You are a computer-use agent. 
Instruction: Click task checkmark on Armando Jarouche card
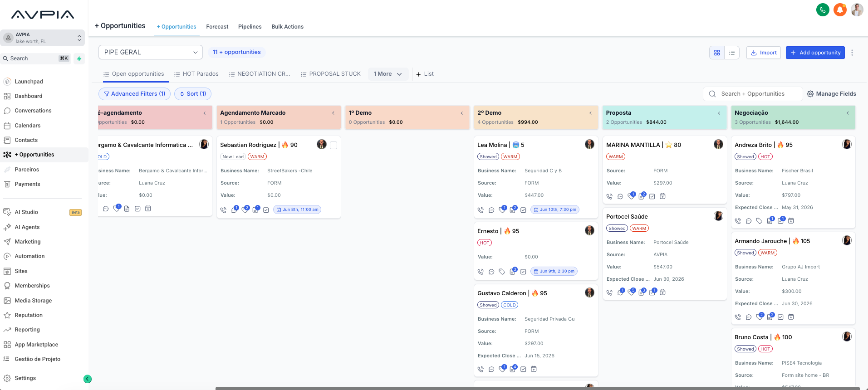(x=780, y=317)
